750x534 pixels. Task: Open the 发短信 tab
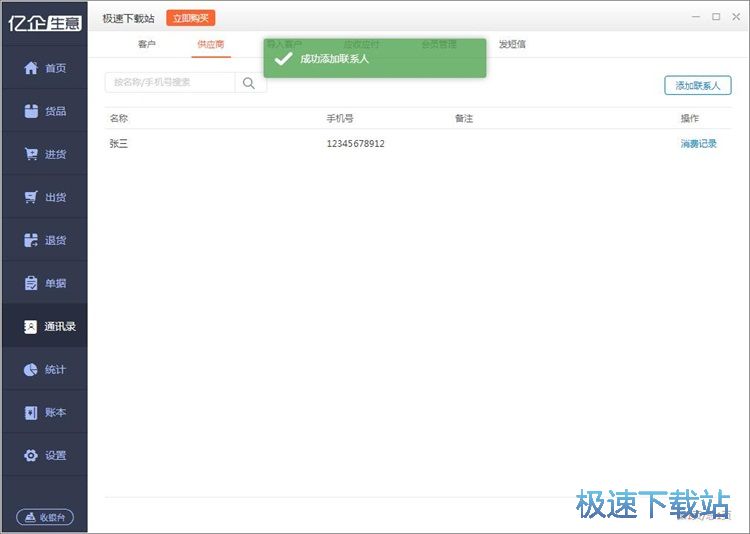(x=512, y=44)
